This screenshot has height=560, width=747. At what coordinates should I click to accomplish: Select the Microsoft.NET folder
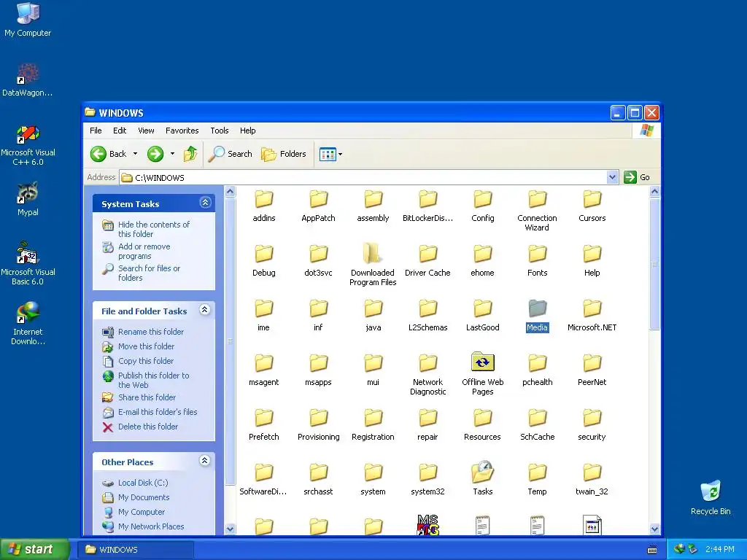tap(592, 316)
